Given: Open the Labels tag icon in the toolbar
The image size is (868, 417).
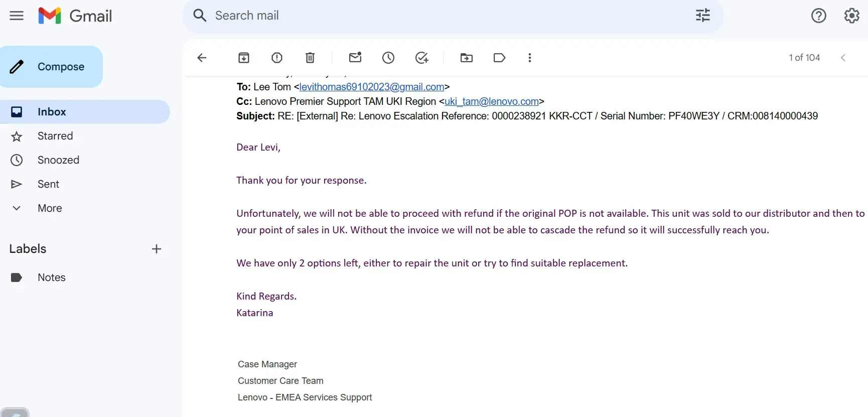Looking at the screenshot, I should [x=499, y=58].
